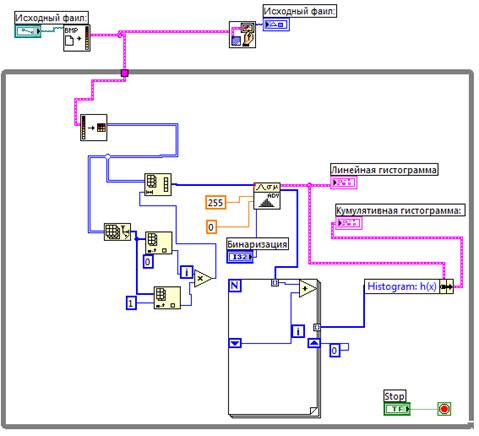Click the For Loop input auto-index tunnel
The image size is (479, 436).
click(275, 283)
